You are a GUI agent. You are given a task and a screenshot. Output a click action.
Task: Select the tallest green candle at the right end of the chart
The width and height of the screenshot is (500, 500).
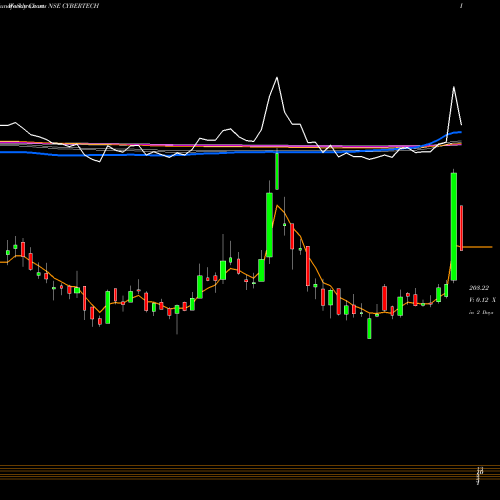coord(454,226)
